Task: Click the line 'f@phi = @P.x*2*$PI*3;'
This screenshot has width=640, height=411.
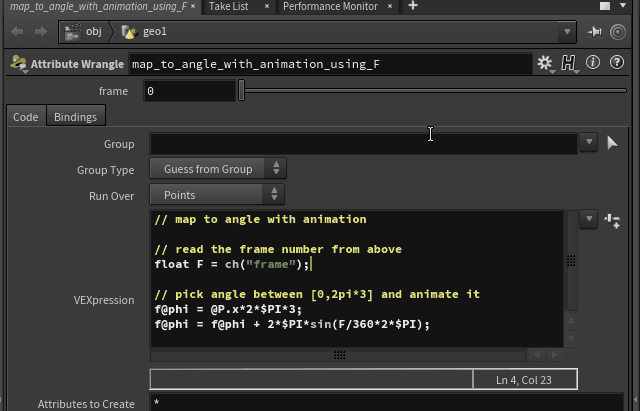Action: click(x=228, y=309)
